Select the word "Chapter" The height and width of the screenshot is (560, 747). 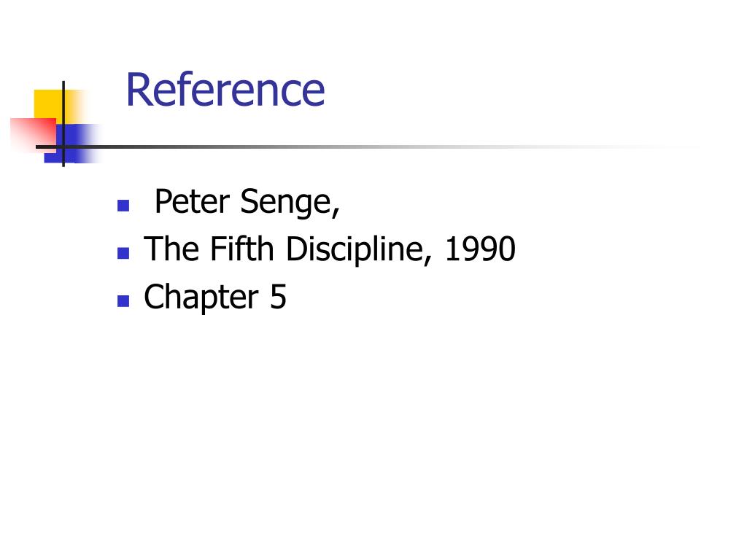(x=201, y=297)
